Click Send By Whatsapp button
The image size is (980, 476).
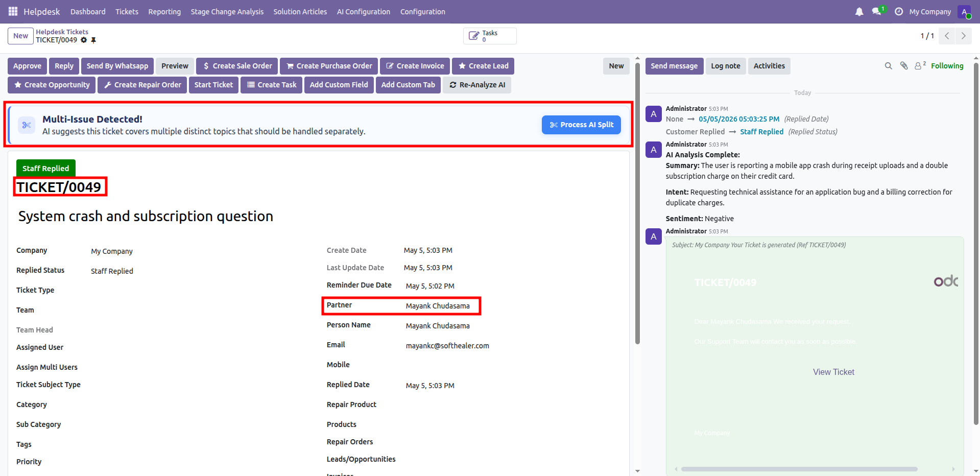coord(117,66)
